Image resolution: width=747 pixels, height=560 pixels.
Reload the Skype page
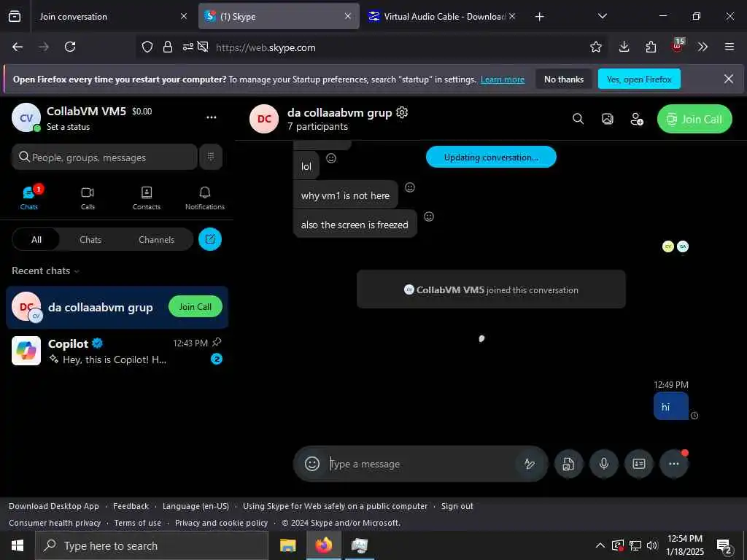point(70,47)
